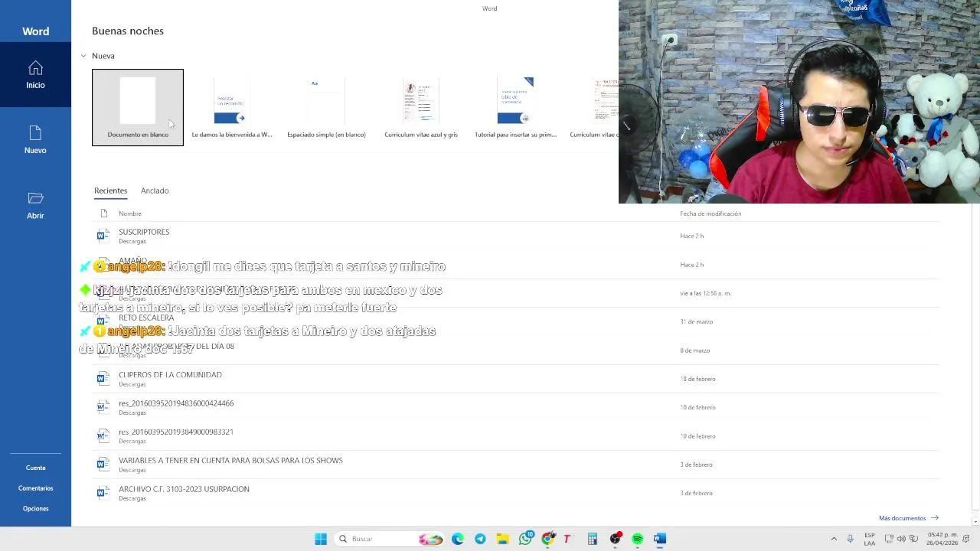Click the microphone icon in system tray

(x=850, y=539)
